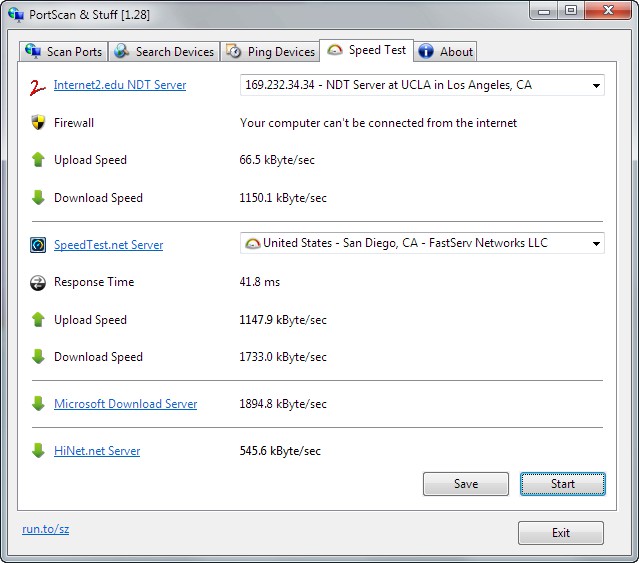Click the Exit button
Image resolution: width=639 pixels, height=563 pixels.
[561, 533]
